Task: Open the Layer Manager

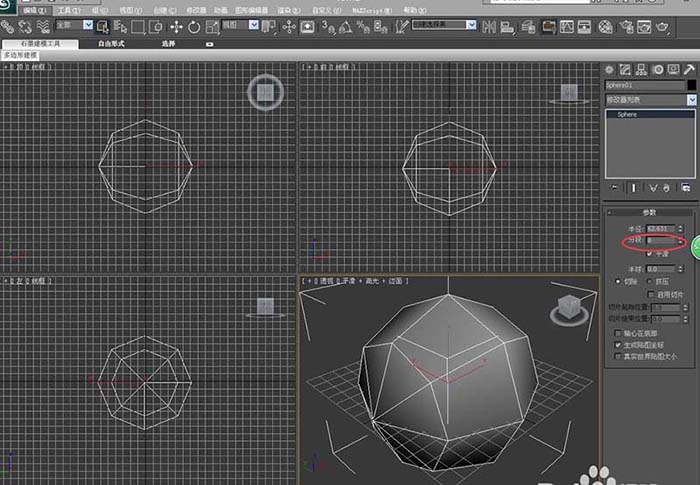Action: point(528,27)
